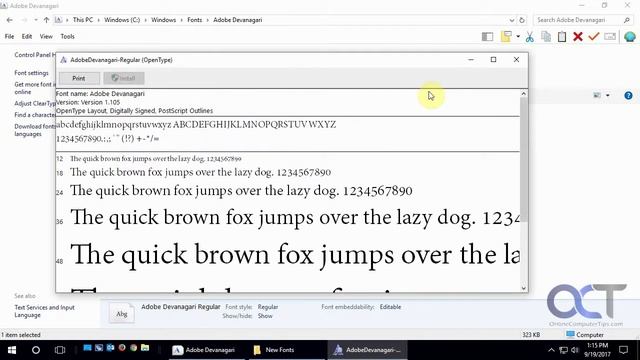Image resolution: width=640 pixels, height=360 pixels.
Task: Open the Tools menu
Action: [67, 37]
